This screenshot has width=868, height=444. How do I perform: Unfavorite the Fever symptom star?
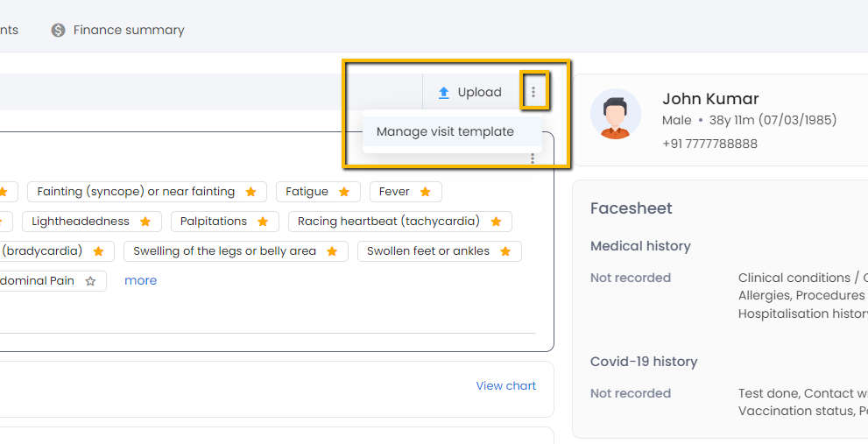pos(426,192)
